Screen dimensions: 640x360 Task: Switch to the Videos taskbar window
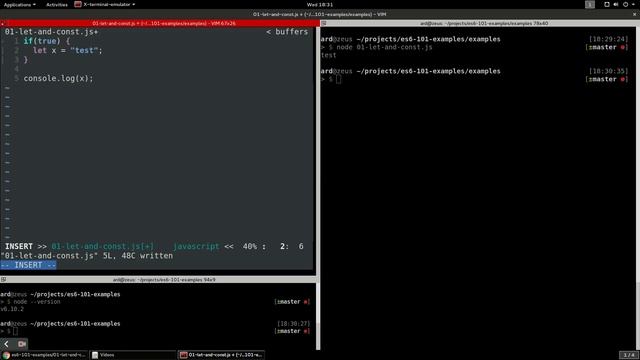pyautogui.click(x=133, y=355)
